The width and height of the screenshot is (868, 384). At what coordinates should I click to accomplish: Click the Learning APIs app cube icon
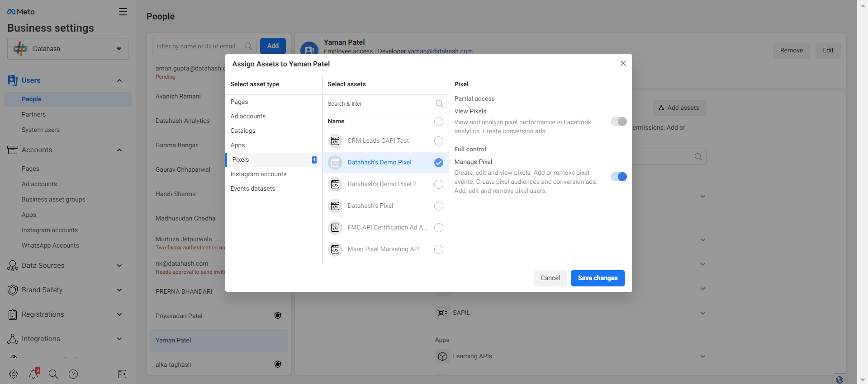pos(442,356)
